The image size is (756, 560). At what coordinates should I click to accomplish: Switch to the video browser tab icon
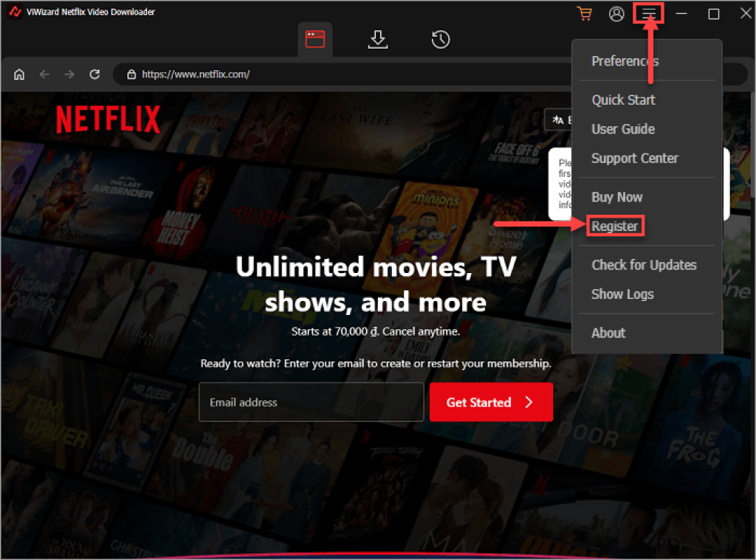click(x=315, y=40)
